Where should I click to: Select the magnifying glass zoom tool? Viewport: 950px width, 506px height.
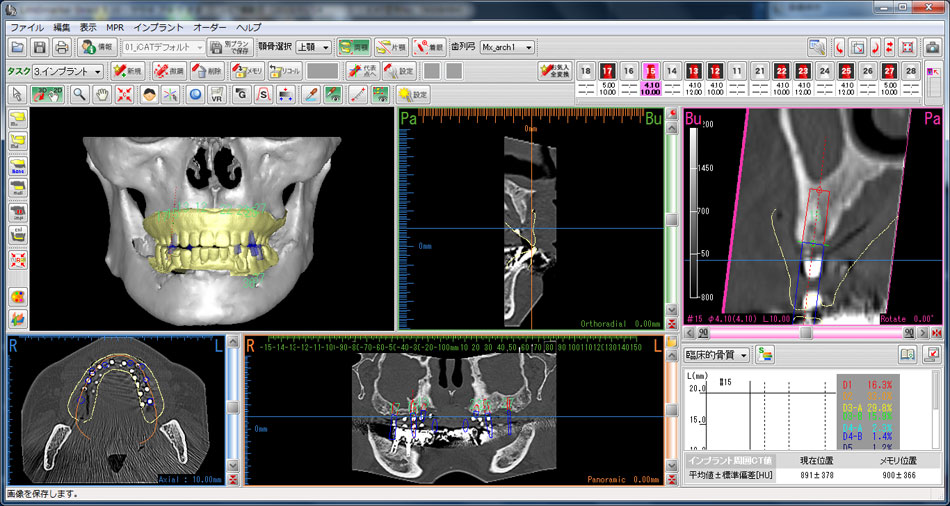tap(78, 94)
